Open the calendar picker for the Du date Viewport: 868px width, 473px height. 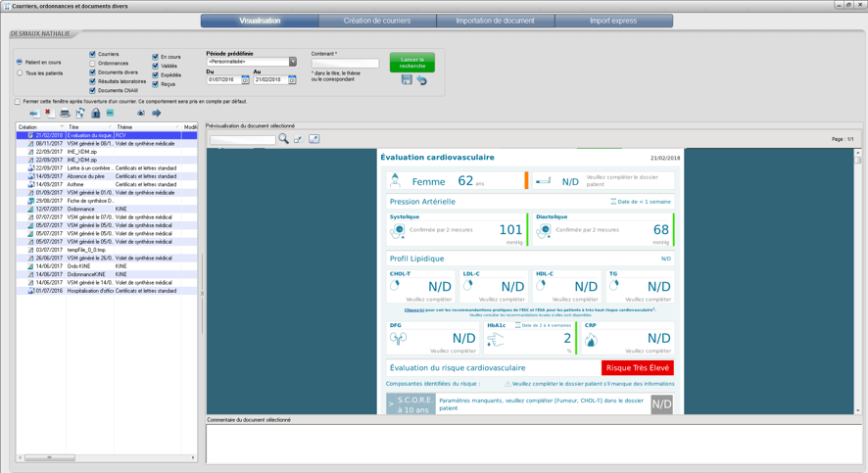tap(245, 80)
